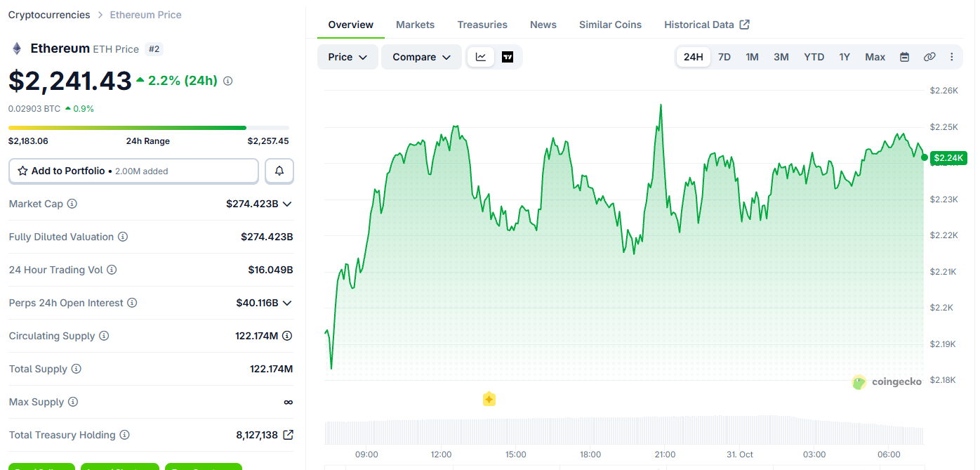The width and height of the screenshot is (980, 470).
Task: Open chart more options kebab menu
Action: pyautogui.click(x=952, y=57)
